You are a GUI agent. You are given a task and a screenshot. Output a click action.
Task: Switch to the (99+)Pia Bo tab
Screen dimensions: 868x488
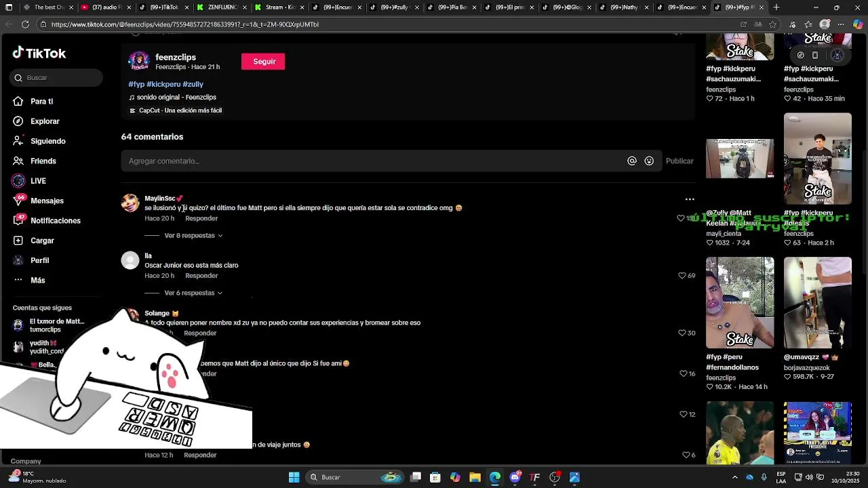pyautogui.click(x=451, y=7)
